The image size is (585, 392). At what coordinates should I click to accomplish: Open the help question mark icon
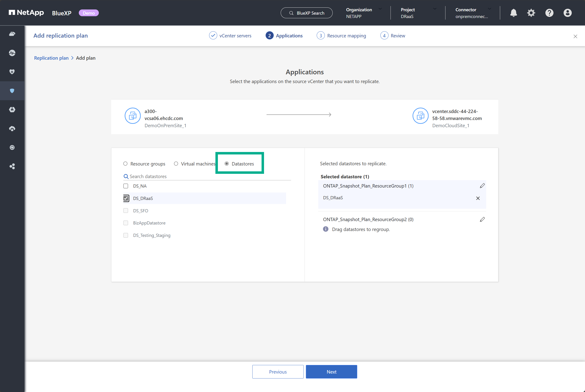(x=549, y=13)
